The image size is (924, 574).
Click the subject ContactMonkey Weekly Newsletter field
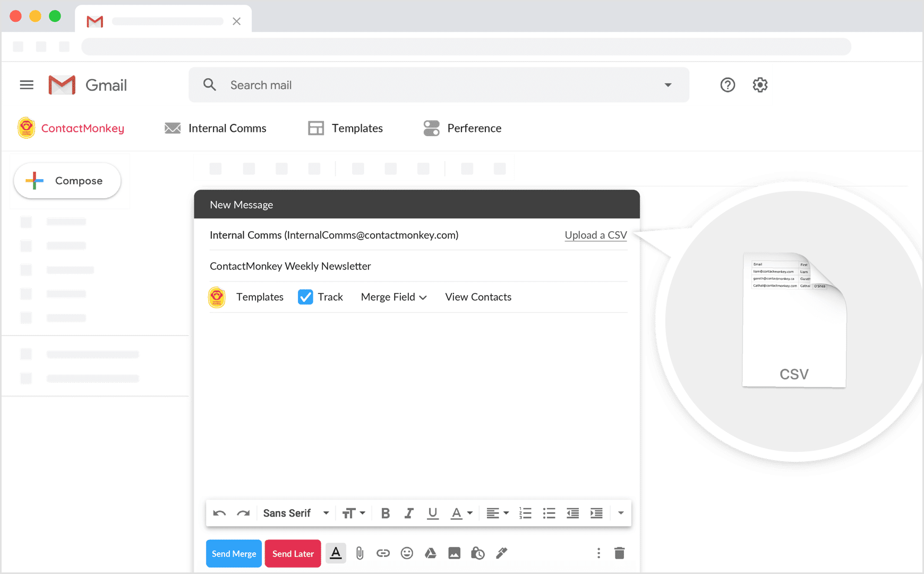coord(418,266)
